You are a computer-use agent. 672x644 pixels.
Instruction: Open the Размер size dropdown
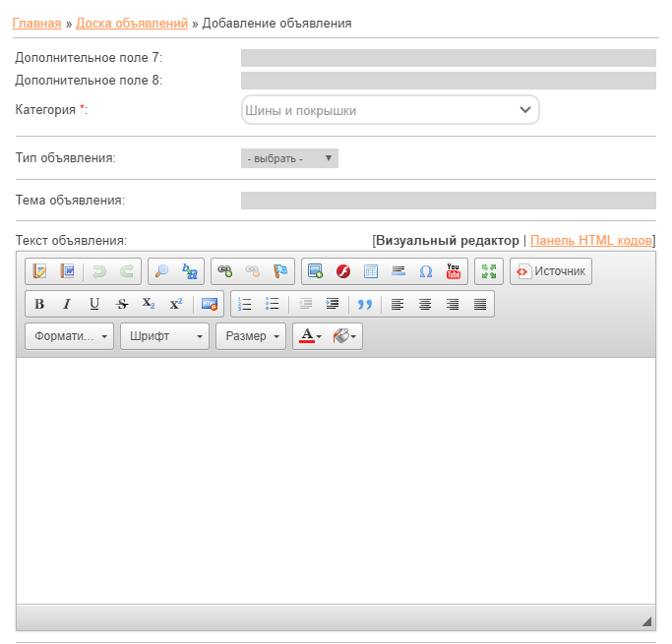click(x=251, y=336)
